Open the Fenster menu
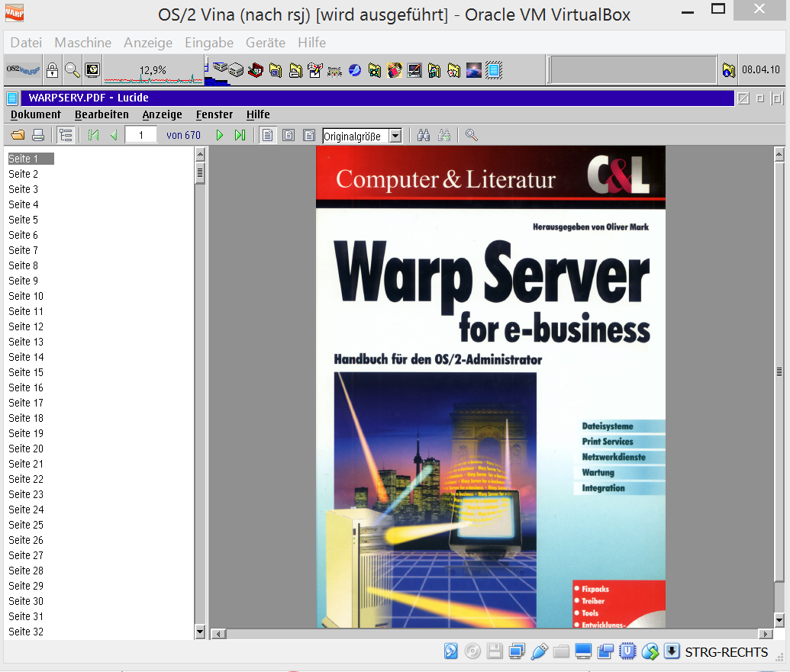This screenshot has height=672, width=790. pos(214,114)
